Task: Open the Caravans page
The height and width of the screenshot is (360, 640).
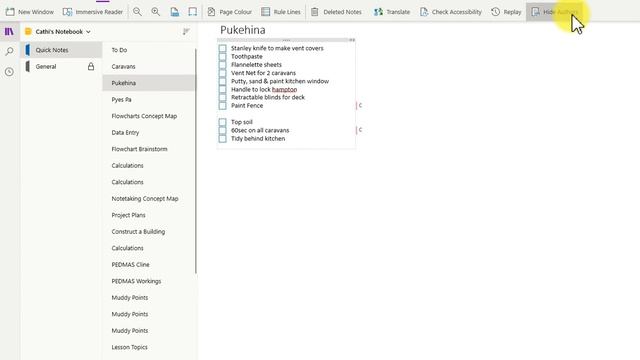Action: (149, 67)
